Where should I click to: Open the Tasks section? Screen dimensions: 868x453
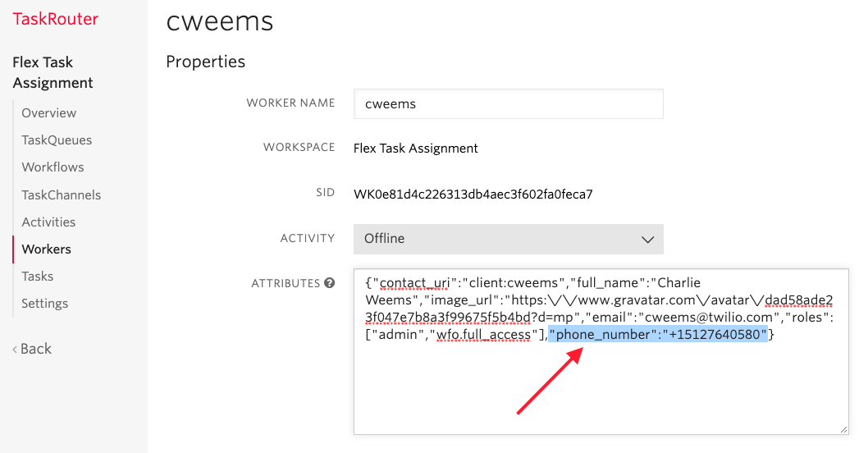click(x=37, y=277)
